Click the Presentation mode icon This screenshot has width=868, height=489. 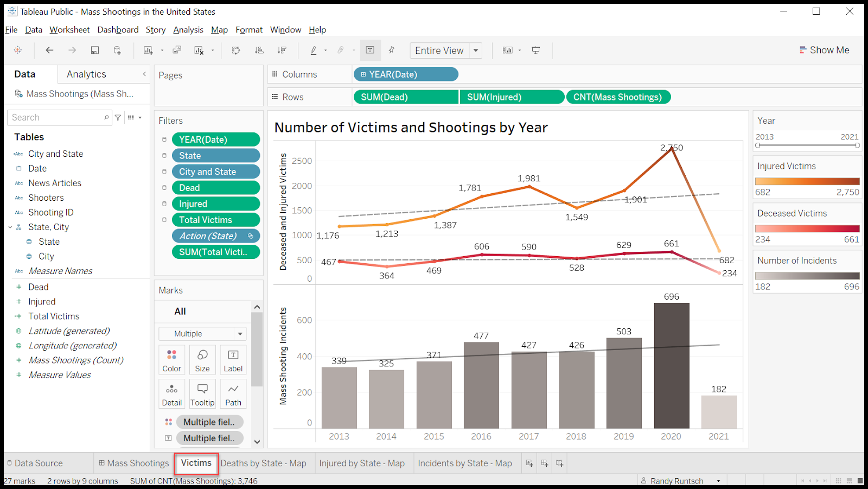[536, 50]
